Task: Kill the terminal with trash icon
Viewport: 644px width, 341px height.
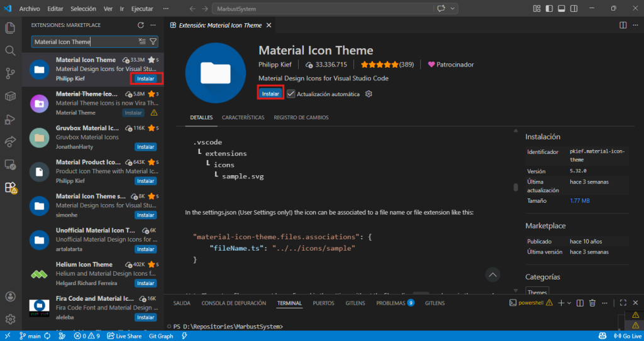Action: (592, 303)
